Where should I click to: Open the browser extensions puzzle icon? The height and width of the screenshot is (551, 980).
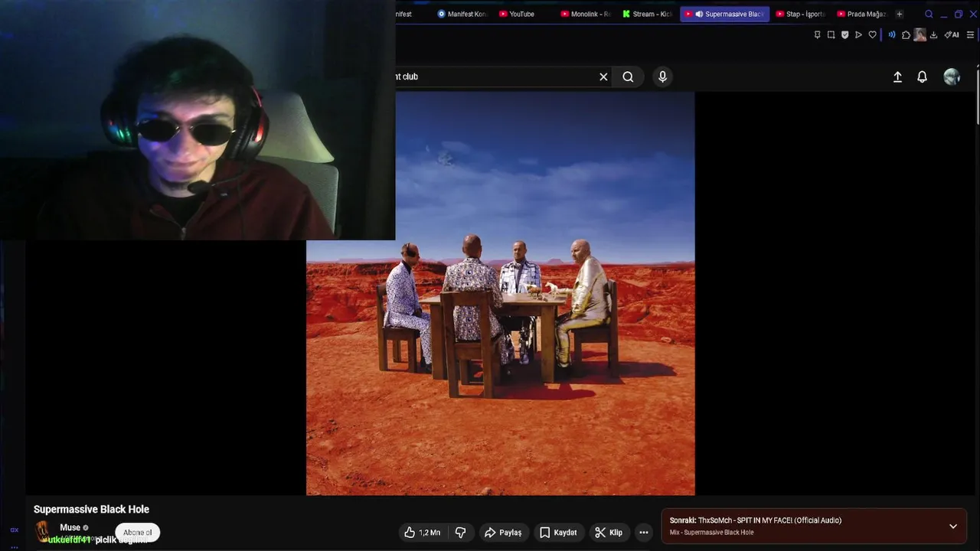click(x=906, y=34)
